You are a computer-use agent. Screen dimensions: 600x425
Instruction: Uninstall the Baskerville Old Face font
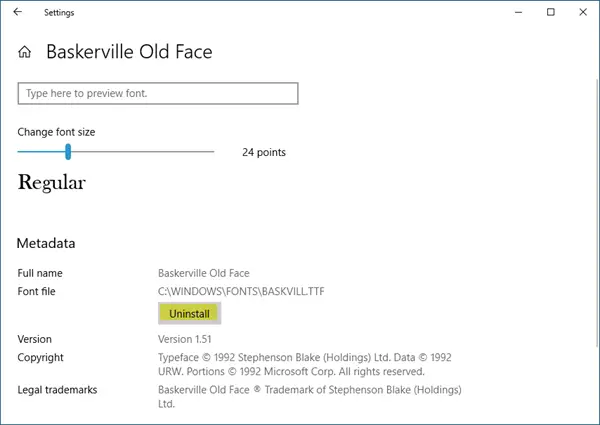click(x=189, y=313)
